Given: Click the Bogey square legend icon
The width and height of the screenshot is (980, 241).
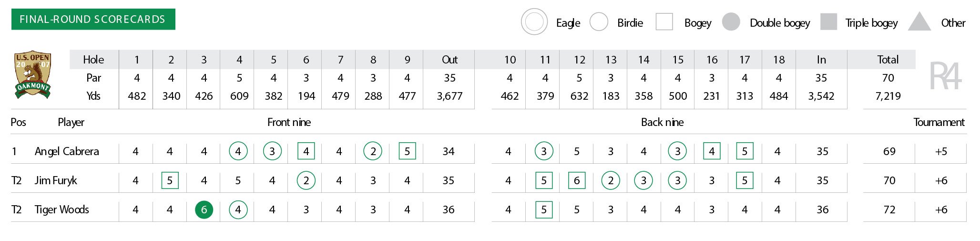Looking at the screenshot, I should coord(664,22).
